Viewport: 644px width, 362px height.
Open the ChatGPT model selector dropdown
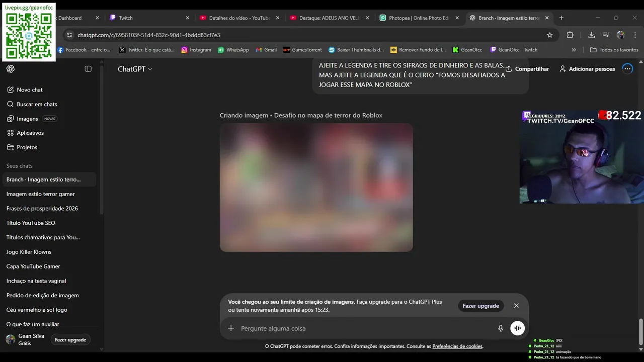pos(135,69)
